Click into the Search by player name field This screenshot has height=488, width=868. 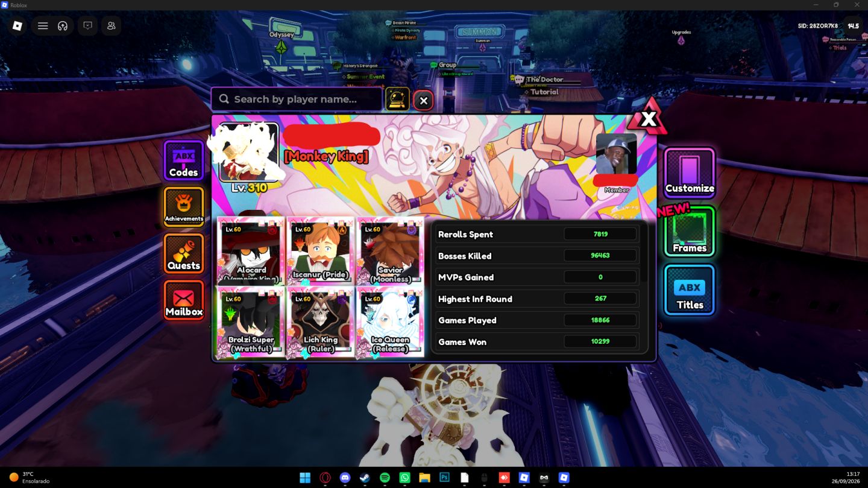(297, 100)
